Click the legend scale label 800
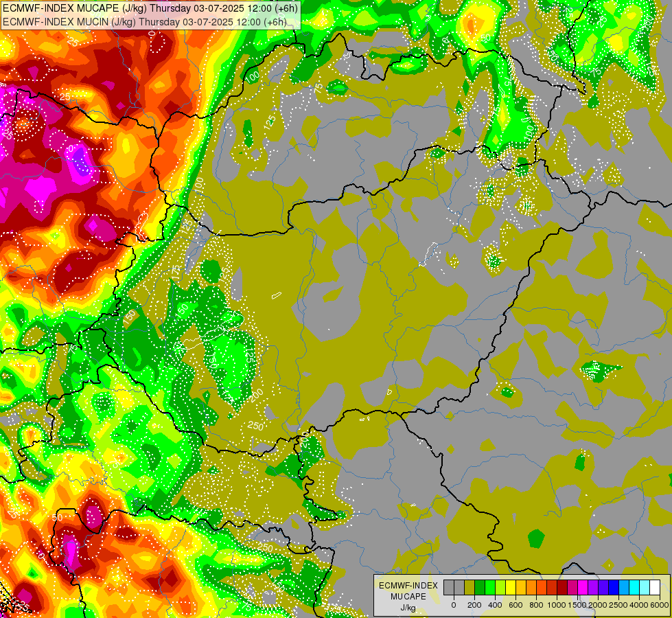The image size is (672, 618). click(536, 605)
